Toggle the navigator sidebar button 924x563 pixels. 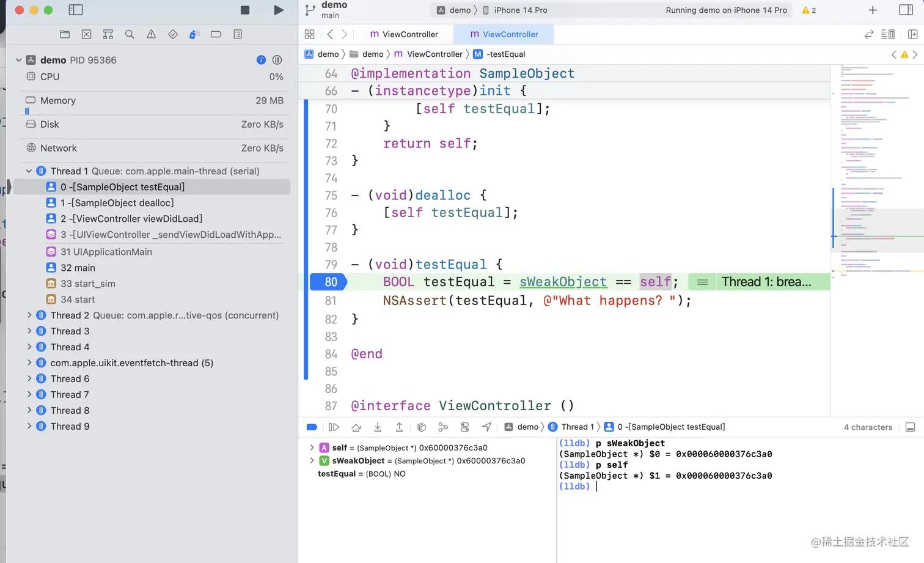pyautogui.click(x=76, y=10)
